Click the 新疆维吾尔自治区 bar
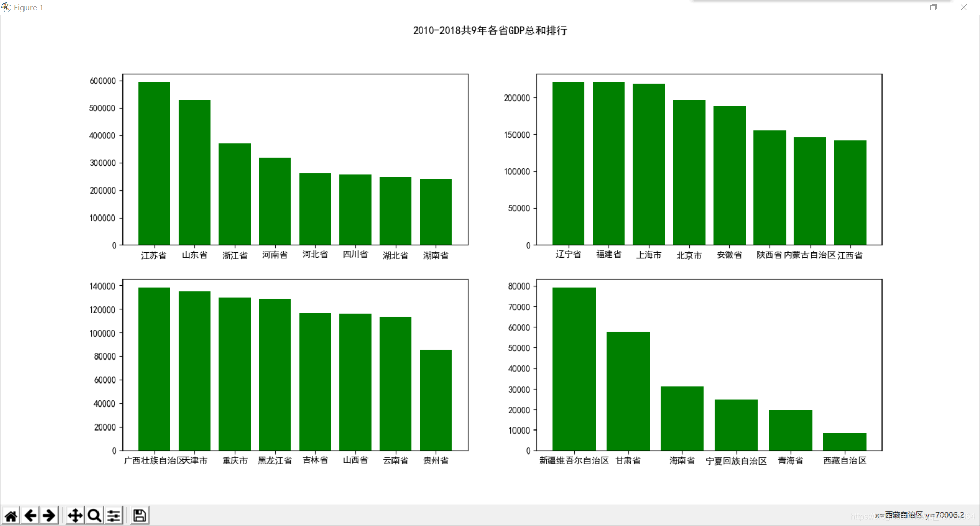This screenshot has height=526, width=980. (x=574, y=369)
